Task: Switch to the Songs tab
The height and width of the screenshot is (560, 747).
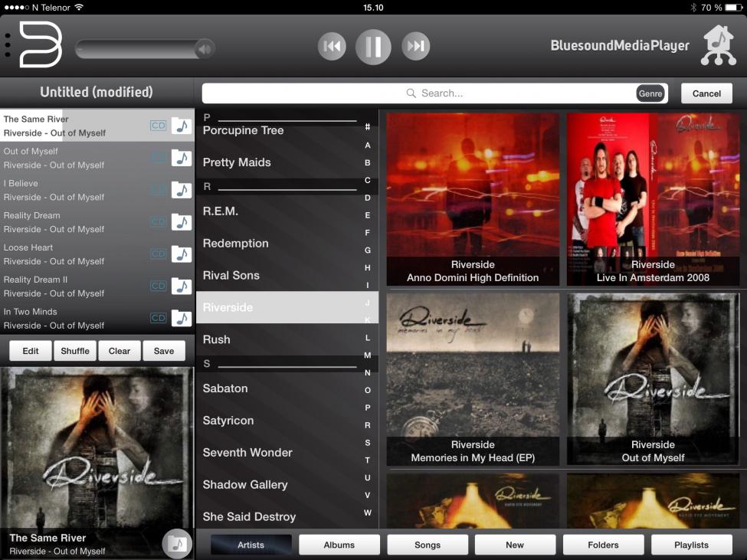Action: (428, 545)
